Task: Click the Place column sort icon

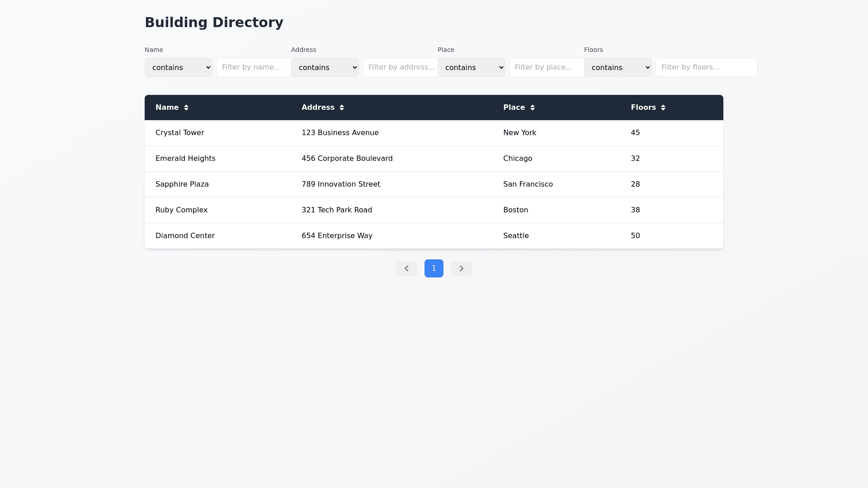Action: tap(533, 108)
